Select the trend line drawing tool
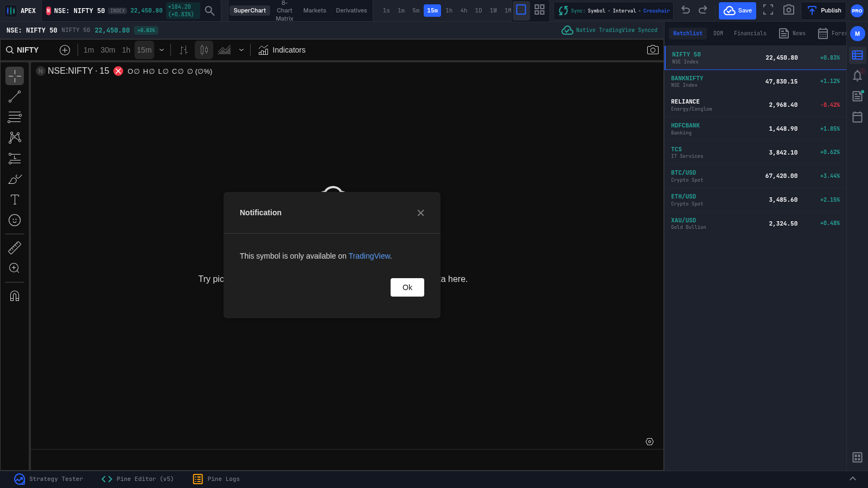 click(15, 97)
